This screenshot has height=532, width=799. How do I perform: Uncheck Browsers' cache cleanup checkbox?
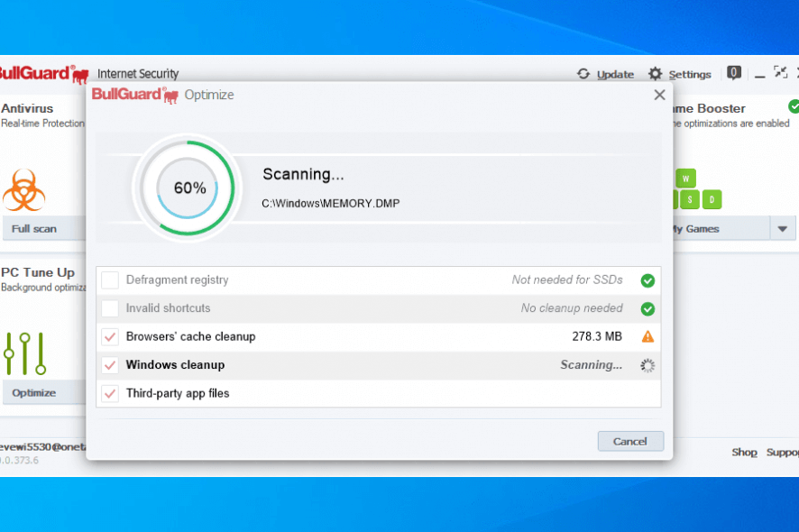(110, 337)
